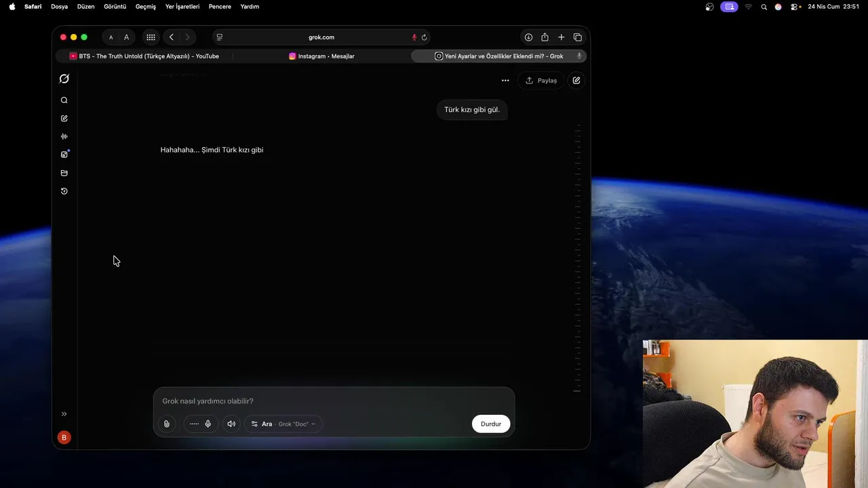Viewport: 868px width, 488px height.
Task: Click new chat compose icon at top right
Action: click(x=576, y=81)
